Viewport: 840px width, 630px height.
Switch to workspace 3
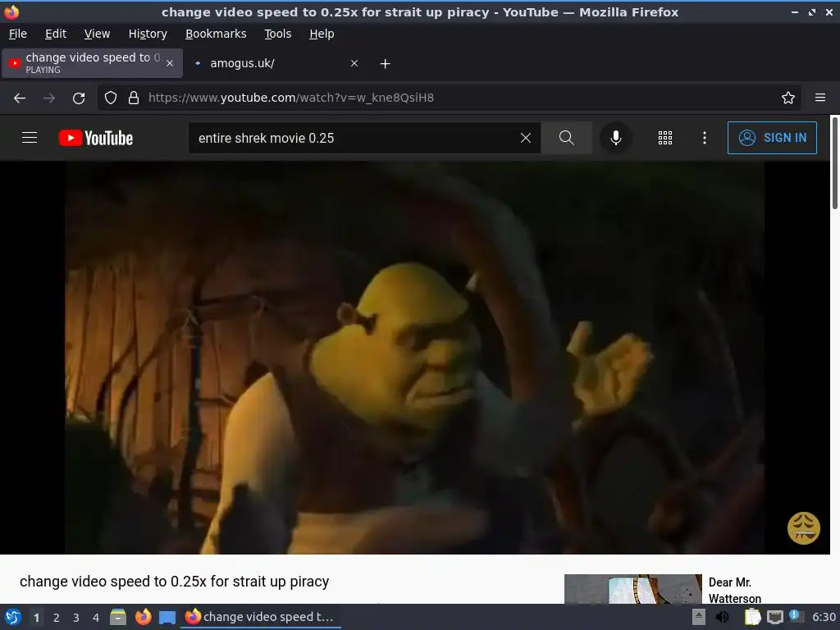[76, 618]
